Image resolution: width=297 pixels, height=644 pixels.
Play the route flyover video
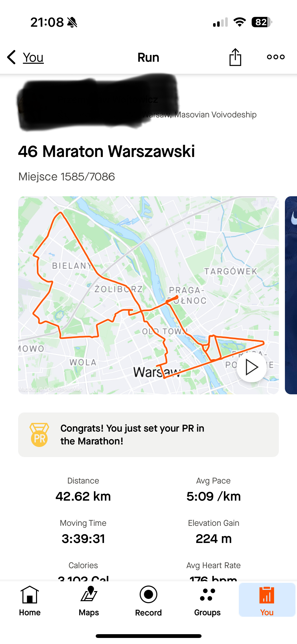pyautogui.click(x=251, y=367)
